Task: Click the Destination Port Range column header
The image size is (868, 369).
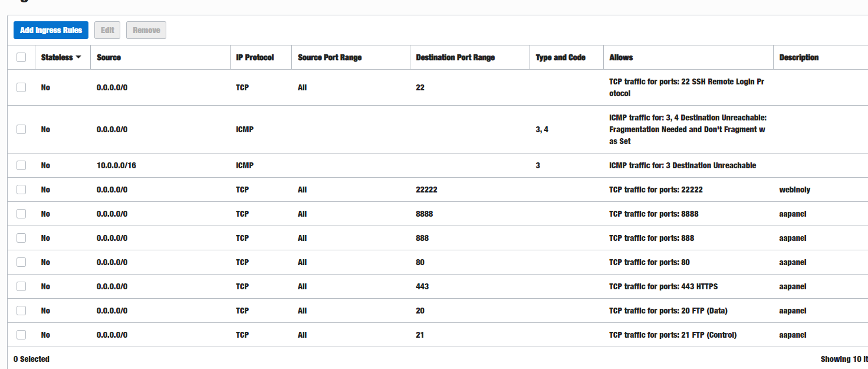Action: 455,57
